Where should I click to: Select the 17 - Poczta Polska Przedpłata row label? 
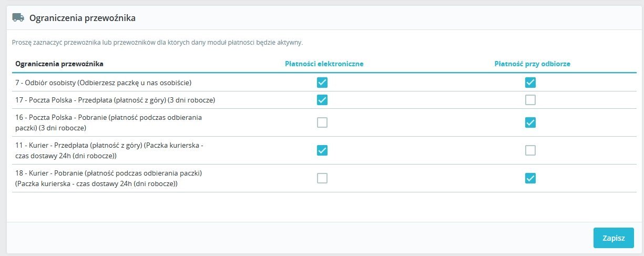[115, 100]
